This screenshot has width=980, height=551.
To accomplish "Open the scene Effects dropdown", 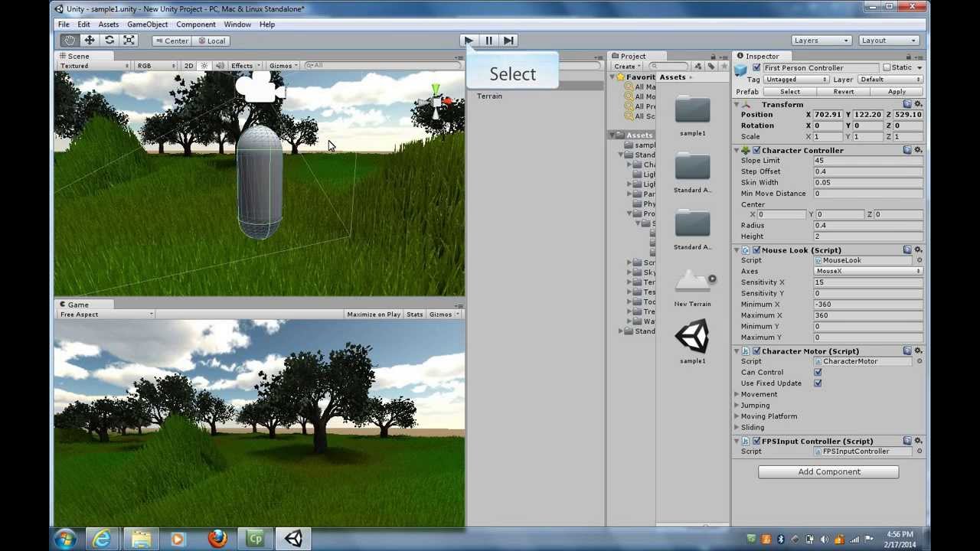I will point(245,66).
